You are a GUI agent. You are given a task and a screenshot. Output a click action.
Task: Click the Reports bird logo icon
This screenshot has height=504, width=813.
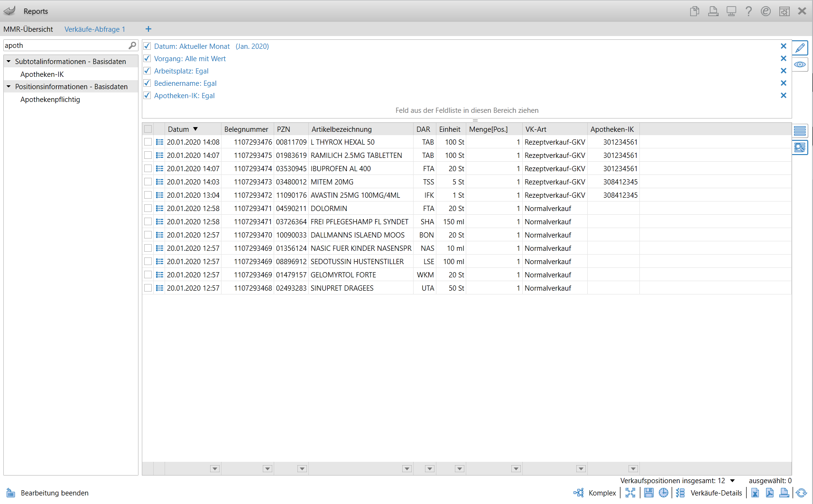(9, 11)
